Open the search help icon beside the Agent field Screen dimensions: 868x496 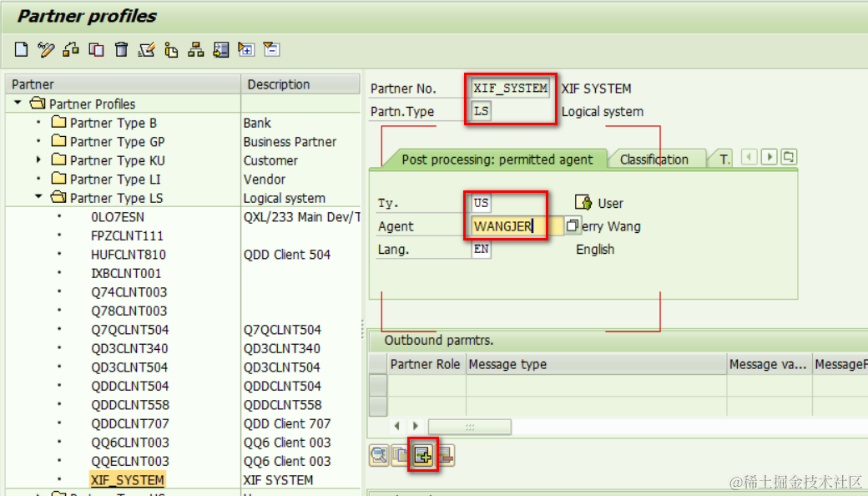click(x=573, y=225)
